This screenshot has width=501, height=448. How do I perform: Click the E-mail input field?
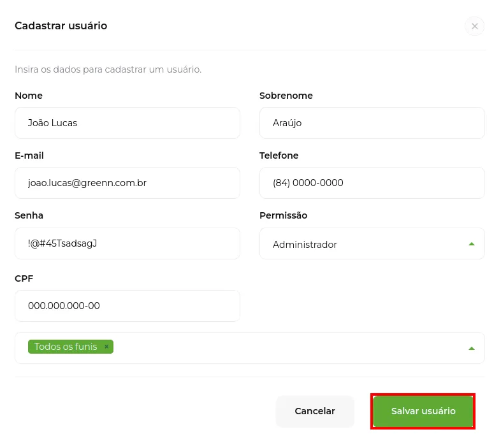[x=127, y=183]
